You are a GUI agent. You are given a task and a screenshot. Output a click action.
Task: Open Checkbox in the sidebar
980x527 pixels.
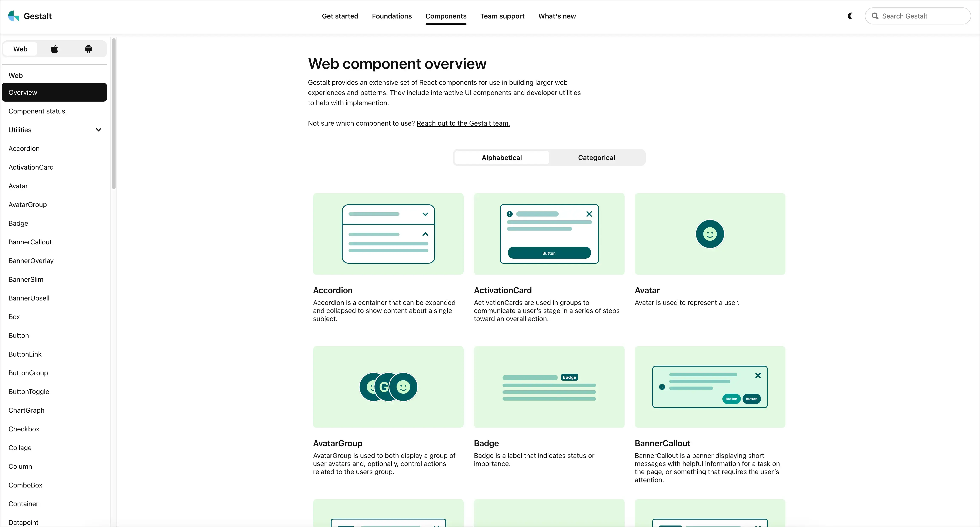coord(54,429)
